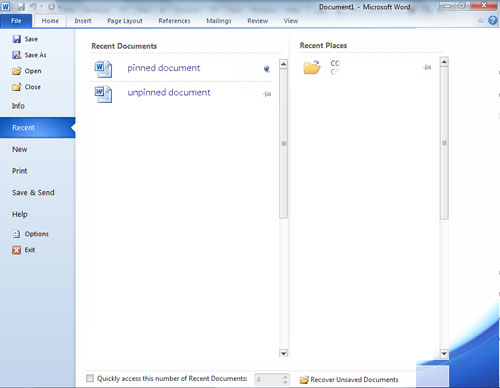The width and height of the screenshot is (500, 388).
Task: Decrease the Recent Documents number spinner
Action: 285,382
